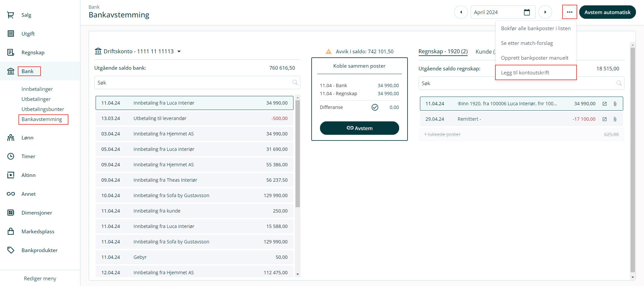Click the accounting search input field
644x286 pixels.
(x=517, y=83)
